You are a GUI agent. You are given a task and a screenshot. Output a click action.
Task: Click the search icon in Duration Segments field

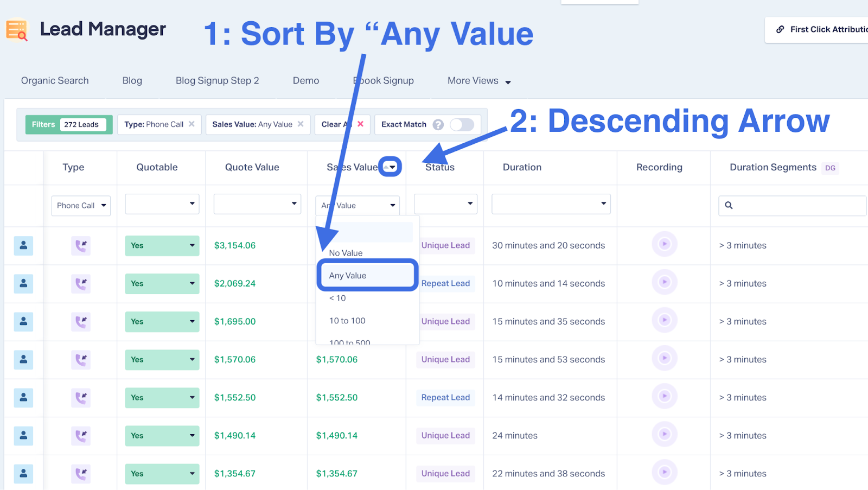[x=729, y=206]
